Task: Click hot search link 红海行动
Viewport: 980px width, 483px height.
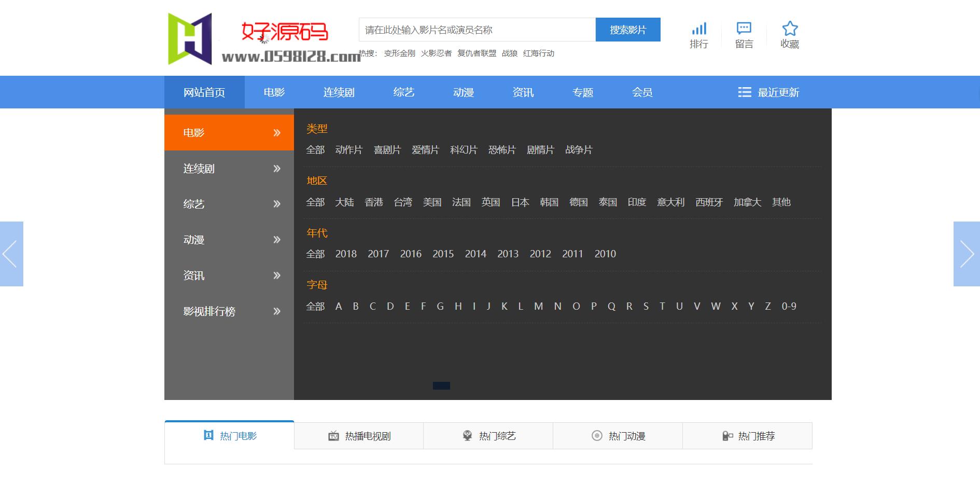Action: point(539,53)
